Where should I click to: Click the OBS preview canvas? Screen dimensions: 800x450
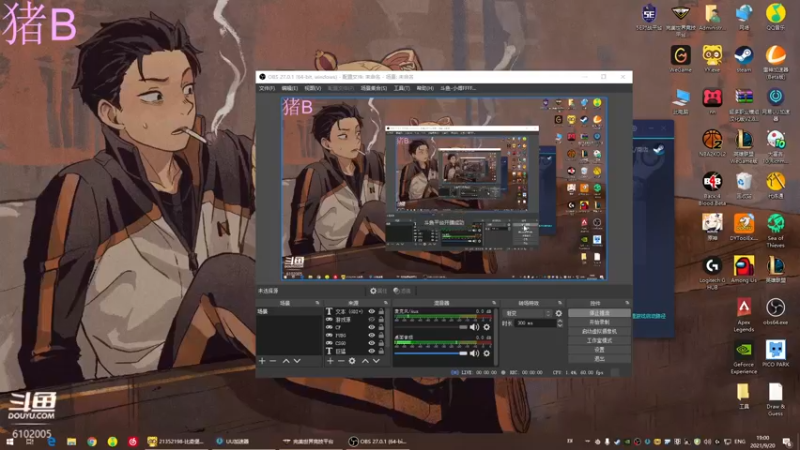[444, 188]
